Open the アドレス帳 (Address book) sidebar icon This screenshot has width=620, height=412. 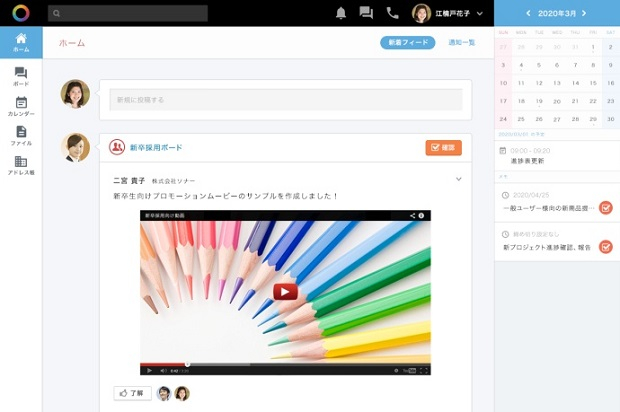pyautogui.click(x=21, y=165)
